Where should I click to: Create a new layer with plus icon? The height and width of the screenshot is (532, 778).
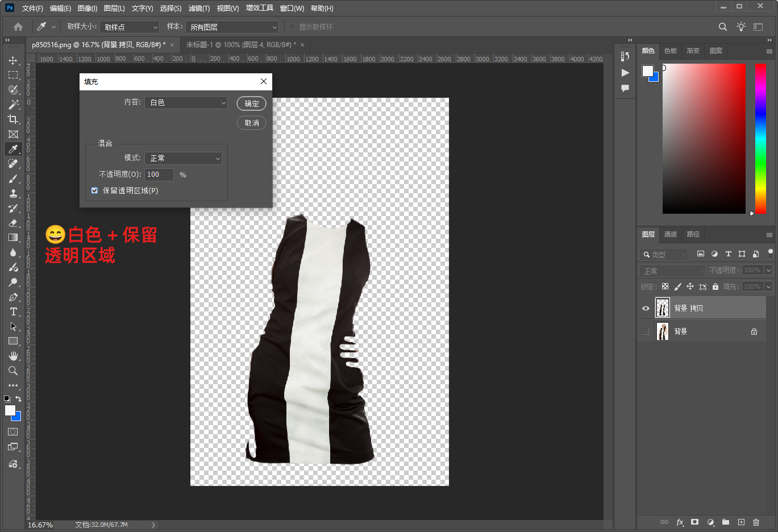pyautogui.click(x=741, y=522)
